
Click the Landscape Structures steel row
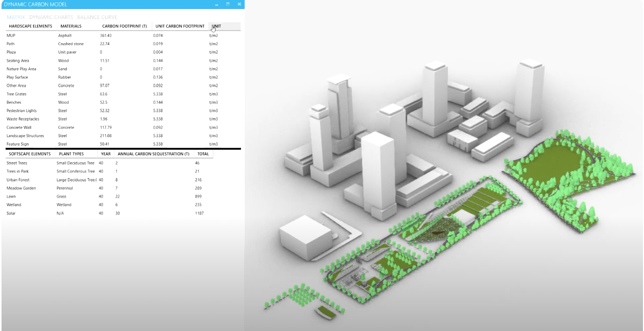coord(123,136)
